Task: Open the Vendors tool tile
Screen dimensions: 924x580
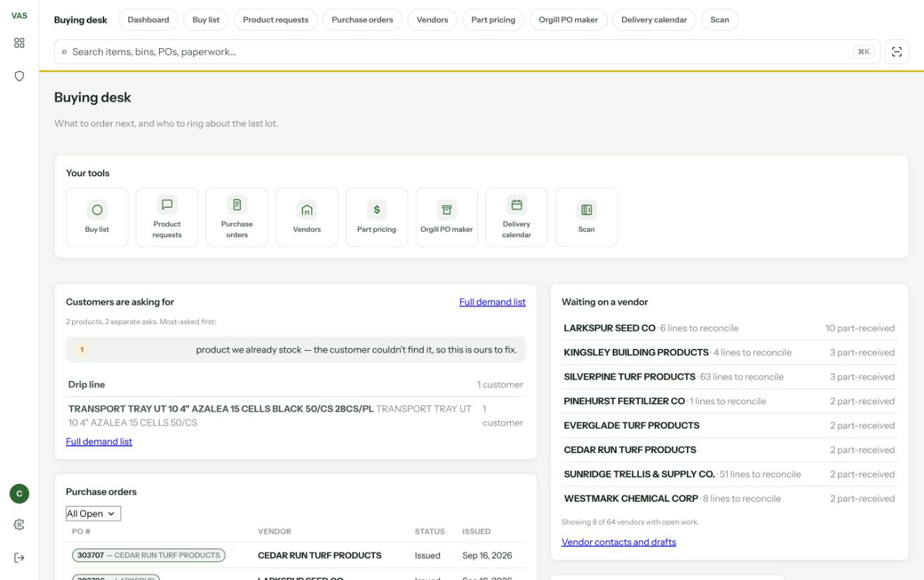Action: coord(307,217)
